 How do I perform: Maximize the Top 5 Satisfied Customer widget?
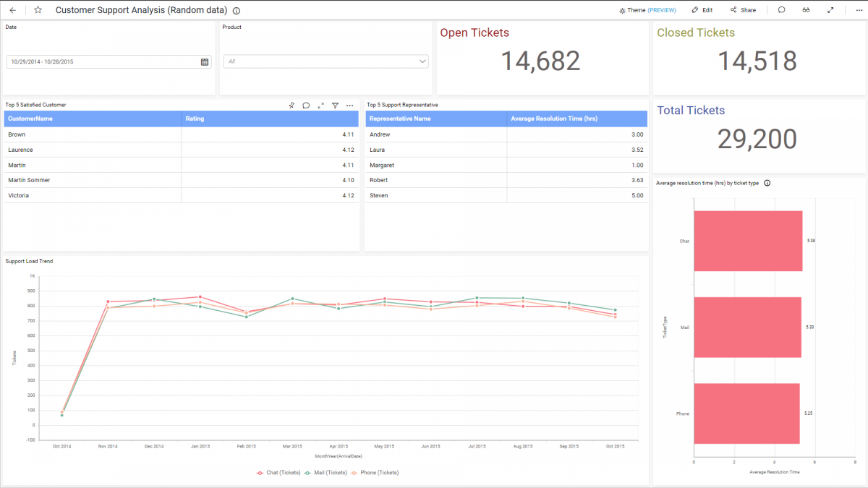(x=320, y=105)
